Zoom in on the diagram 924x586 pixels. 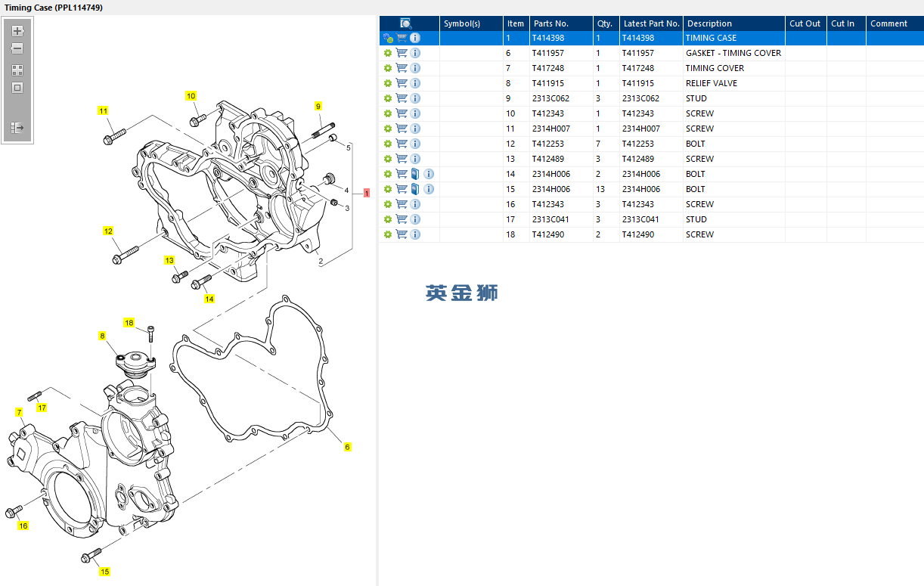[x=17, y=32]
